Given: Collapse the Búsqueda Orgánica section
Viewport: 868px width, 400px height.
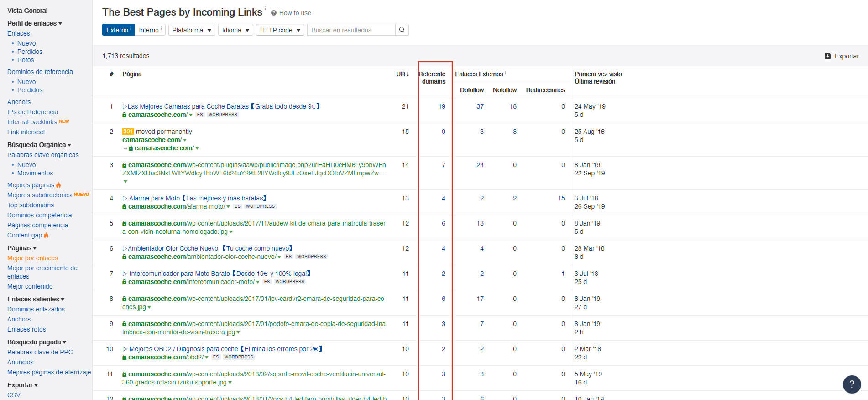Looking at the screenshot, I should 39,145.
